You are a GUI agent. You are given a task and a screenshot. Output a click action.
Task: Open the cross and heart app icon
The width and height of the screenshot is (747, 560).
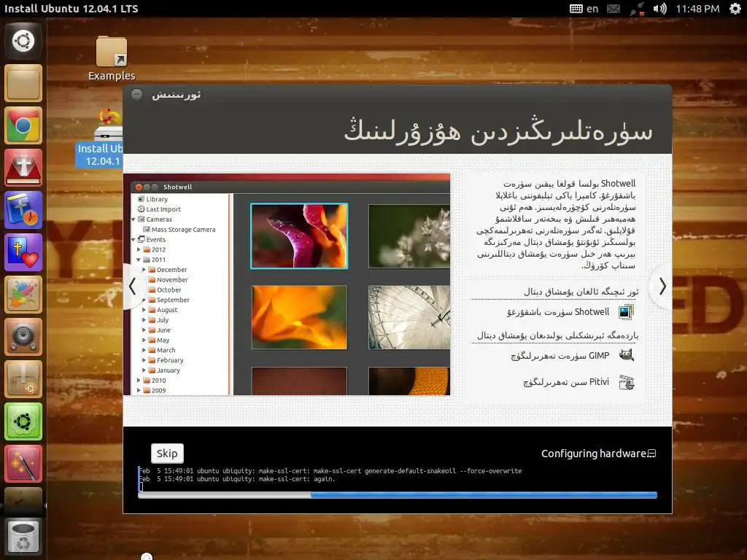(x=23, y=252)
